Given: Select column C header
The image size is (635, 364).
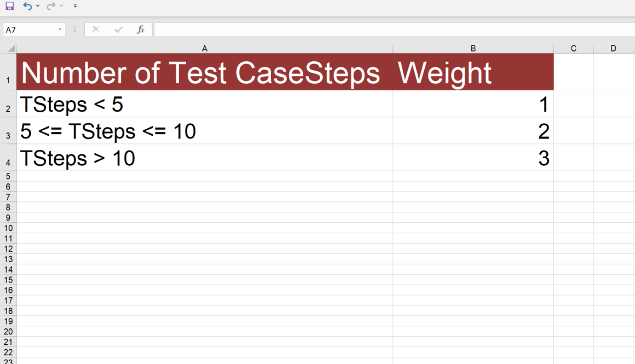Looking at the screenshot, I should point(573,48).
